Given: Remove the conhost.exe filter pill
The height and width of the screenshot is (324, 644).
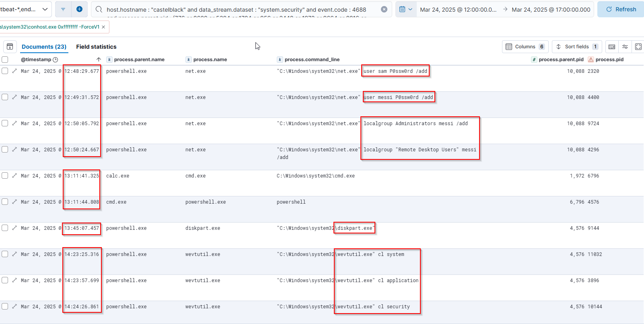Looking at the screenshot, I should [x=103, y=27].
